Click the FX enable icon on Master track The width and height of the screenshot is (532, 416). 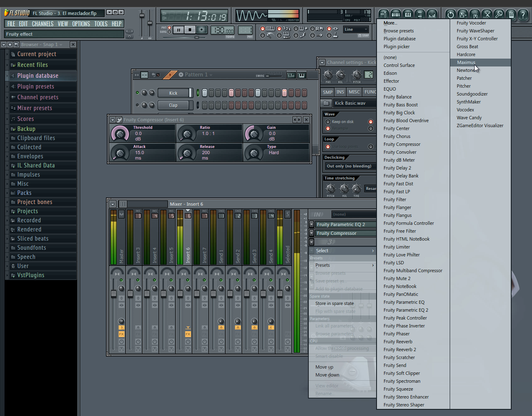[x=121, y=334]
